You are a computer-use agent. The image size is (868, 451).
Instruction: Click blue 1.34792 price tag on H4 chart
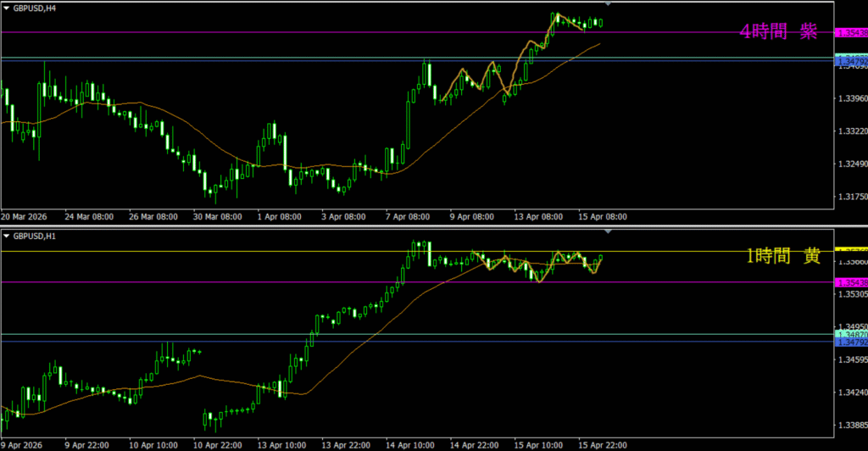point(850,62)
